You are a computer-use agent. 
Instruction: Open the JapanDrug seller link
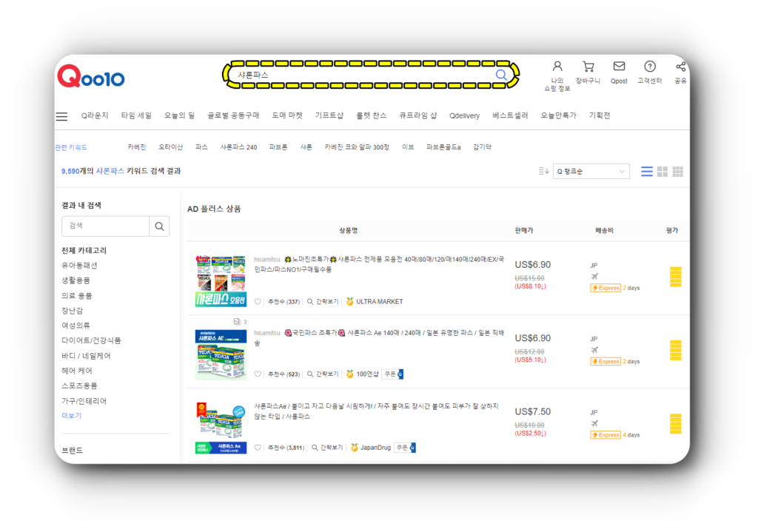375,448
